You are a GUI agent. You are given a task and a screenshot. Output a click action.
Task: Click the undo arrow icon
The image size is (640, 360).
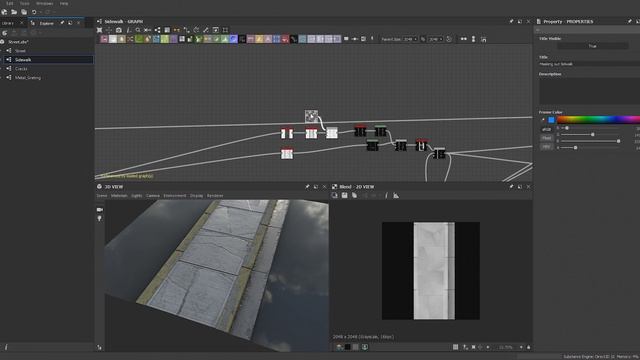(x=34, y=12)
